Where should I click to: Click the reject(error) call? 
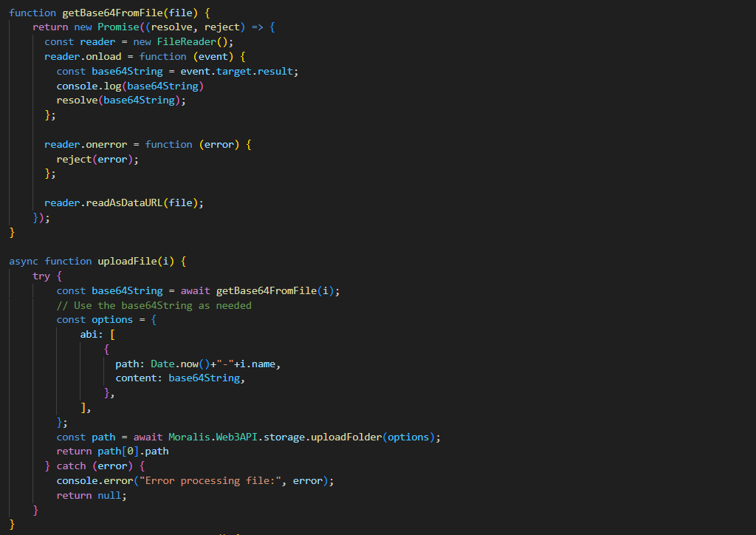pyautogui.click(x=94, y=159)
